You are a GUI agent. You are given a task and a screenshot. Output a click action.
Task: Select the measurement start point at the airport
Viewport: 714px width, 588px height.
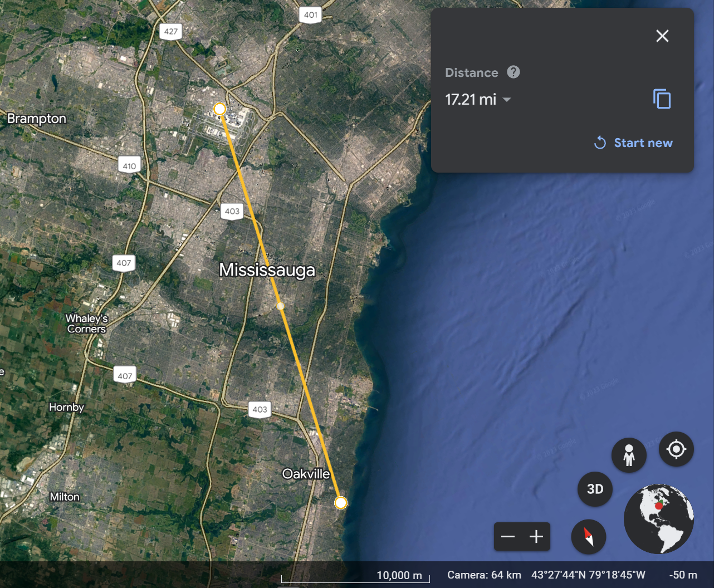click(x=220, y=109)
